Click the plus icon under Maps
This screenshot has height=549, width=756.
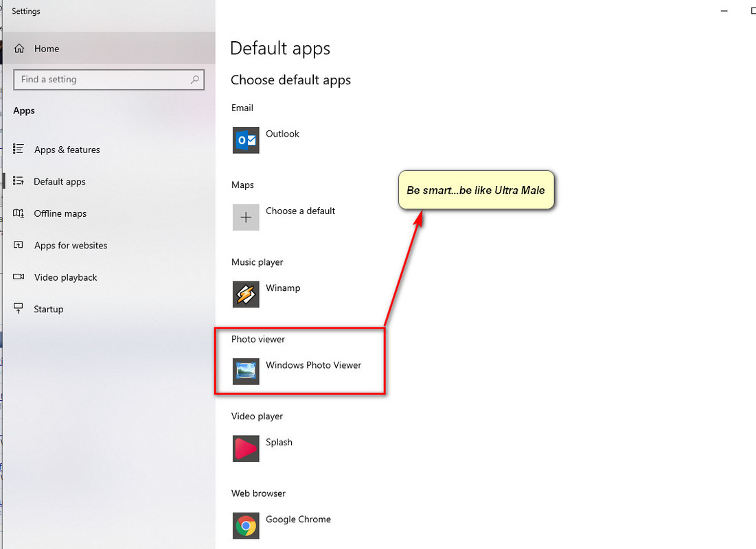[246, 218]
